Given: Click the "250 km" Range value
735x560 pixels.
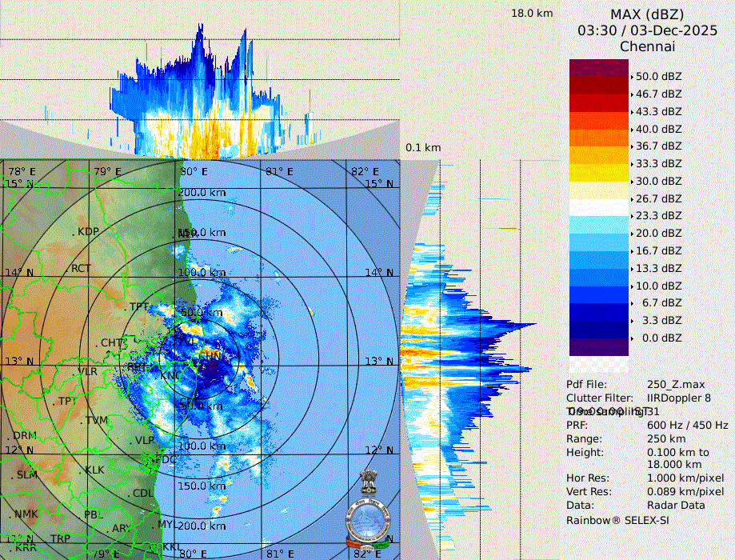Looking at the screenshot, I should pos(666,439).
